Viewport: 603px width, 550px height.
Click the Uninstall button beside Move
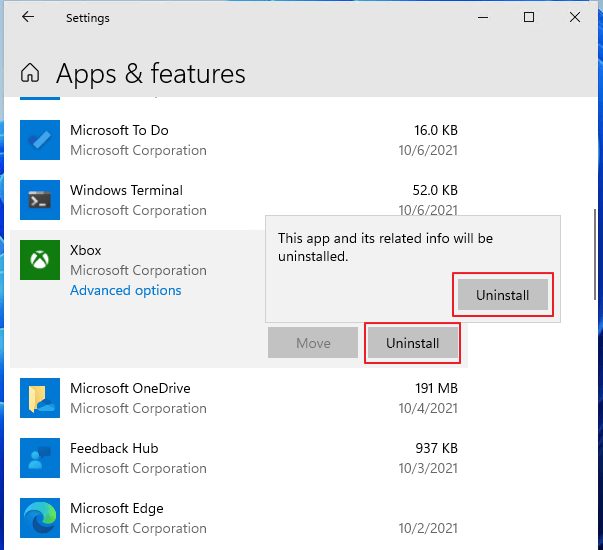pyautogui.click(x=413, y=343)
